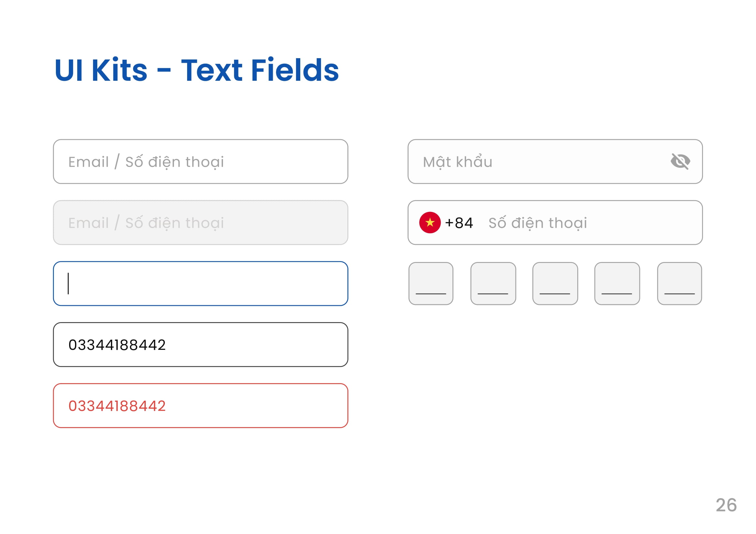Click the UI Kits - Text Fields heading
Screen dimensions: 756x534
pos(197,70)
